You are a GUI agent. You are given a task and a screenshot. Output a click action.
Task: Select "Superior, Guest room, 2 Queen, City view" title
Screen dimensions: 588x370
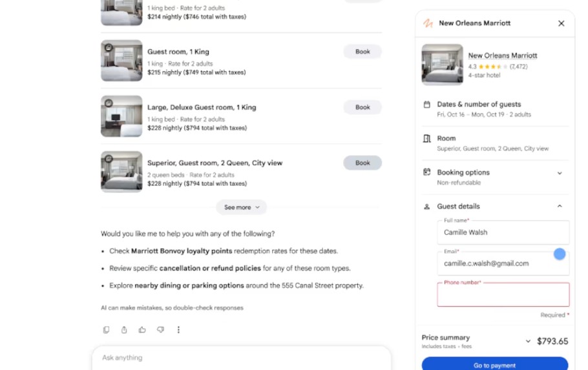pos(215,163)
